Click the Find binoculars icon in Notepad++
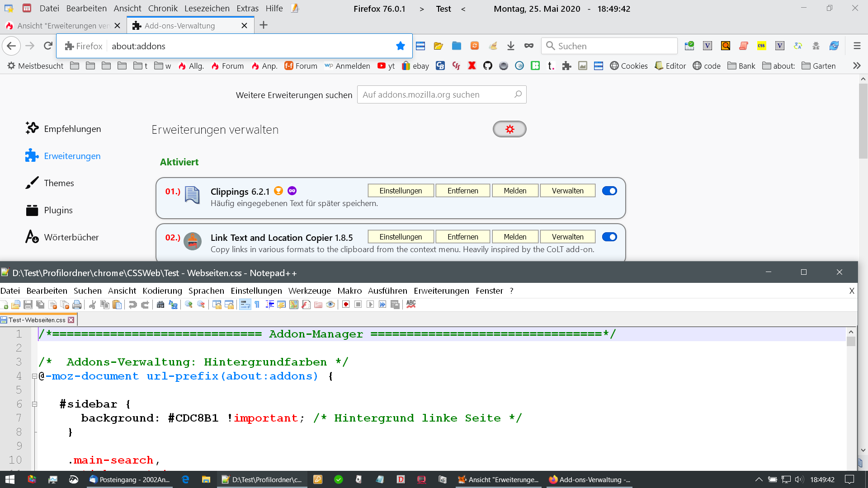Viewport: 868px width, 488px height. 160,305
